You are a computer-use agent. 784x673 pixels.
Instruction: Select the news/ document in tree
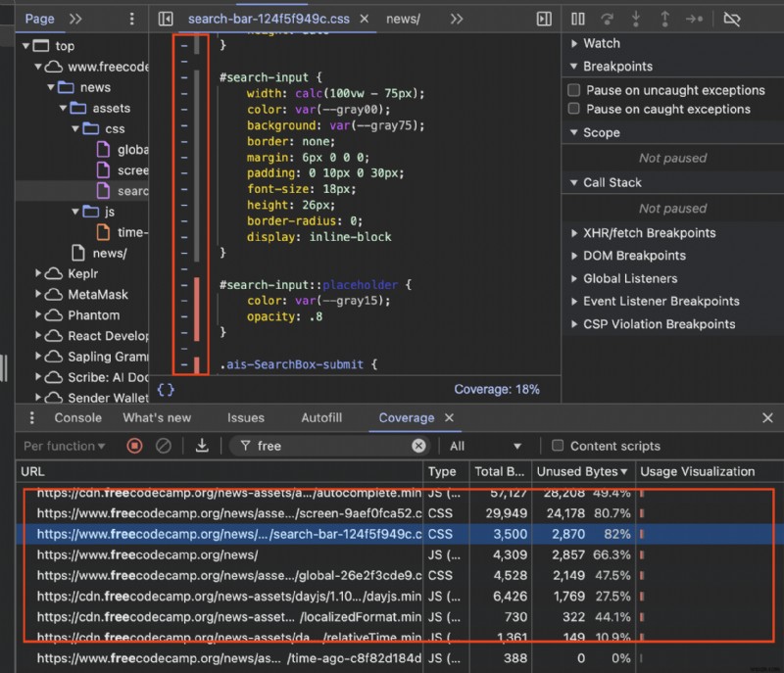coord(100,253)
